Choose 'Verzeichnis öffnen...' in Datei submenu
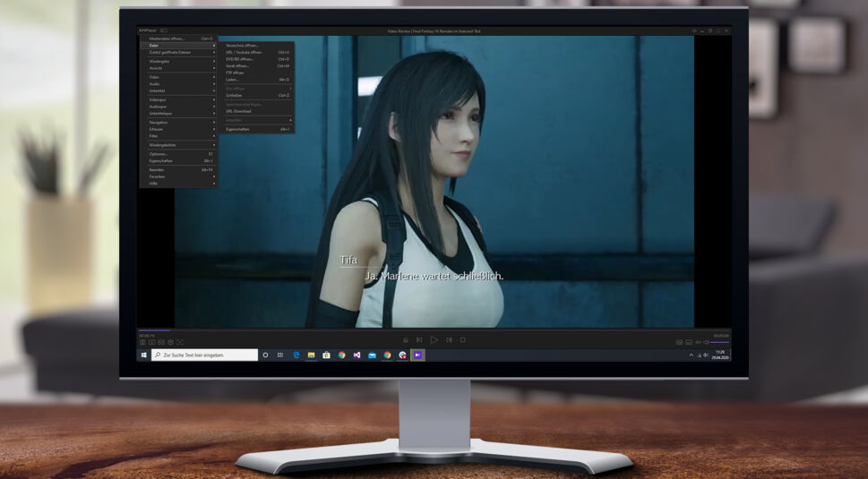Screen dimensions: 868x479 (x=256, y=46)
